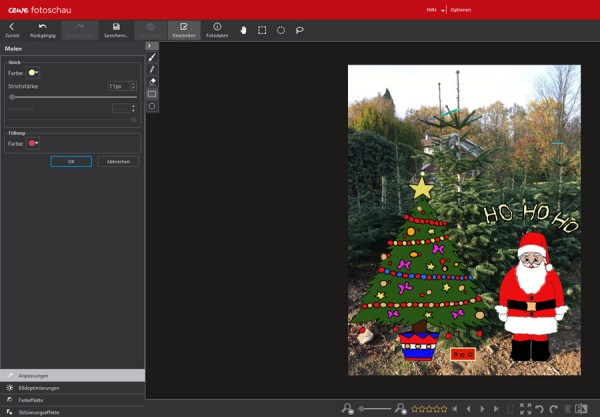Choose the eraser tool
Screen dimensions: 600x417
click(152, 81)
